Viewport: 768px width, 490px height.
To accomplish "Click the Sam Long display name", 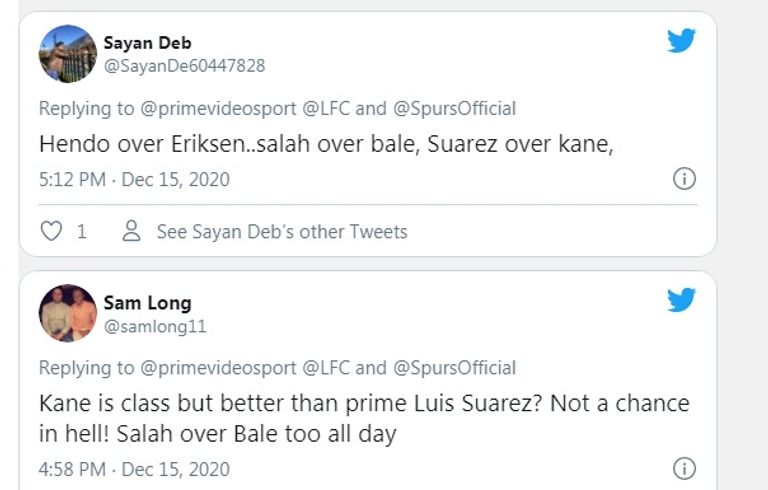I will point(147,302).
